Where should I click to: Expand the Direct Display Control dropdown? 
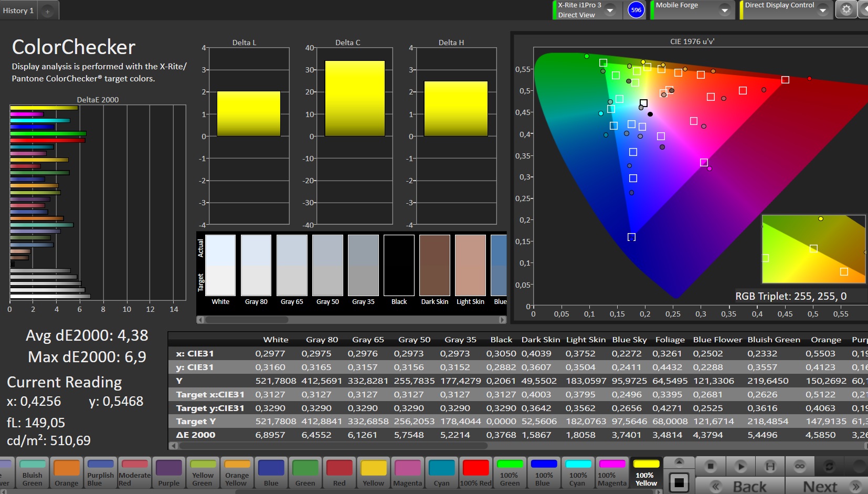[822, 10]
